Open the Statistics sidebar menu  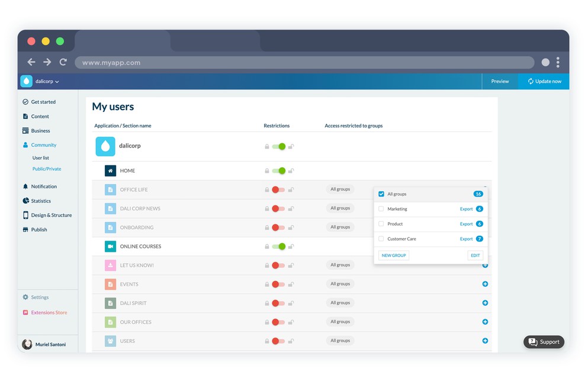pos(41,201)
